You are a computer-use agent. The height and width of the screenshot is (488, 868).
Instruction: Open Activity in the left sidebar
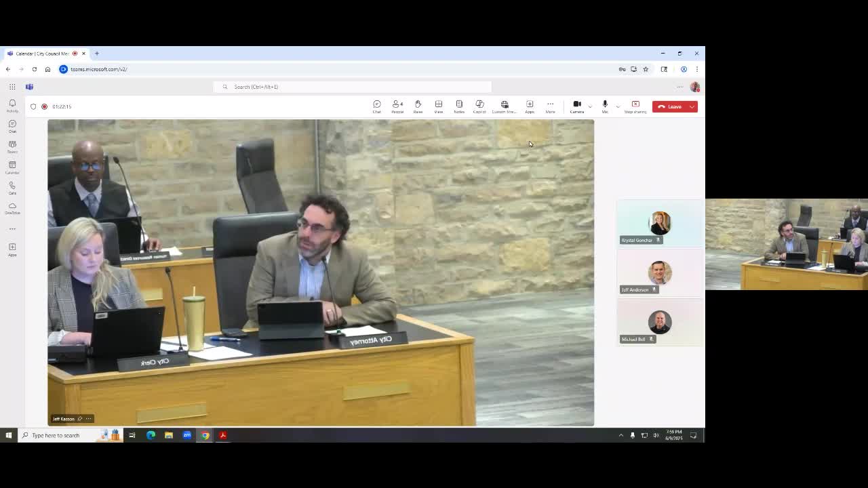[12, 106]
